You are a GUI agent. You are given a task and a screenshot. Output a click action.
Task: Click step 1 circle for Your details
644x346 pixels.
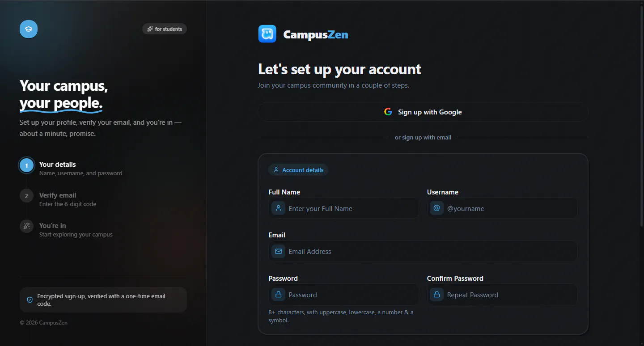[26, 165]
